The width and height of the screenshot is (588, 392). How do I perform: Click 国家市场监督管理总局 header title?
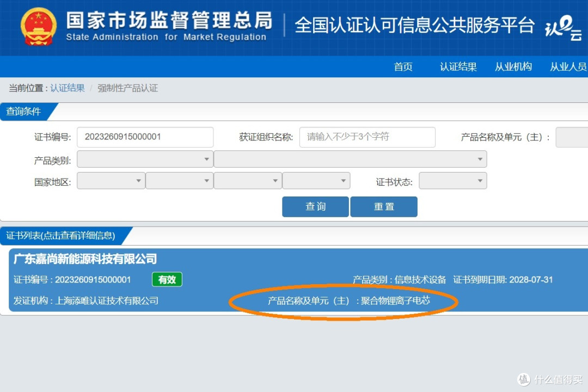click(x=169, y=20)
